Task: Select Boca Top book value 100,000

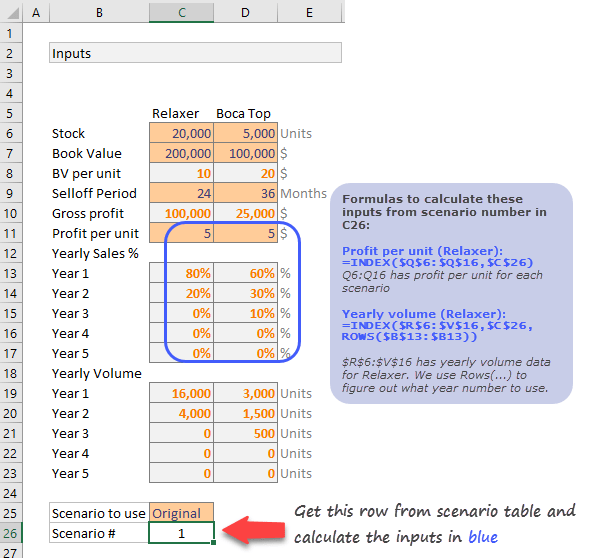Action: (x=245, y=153)
